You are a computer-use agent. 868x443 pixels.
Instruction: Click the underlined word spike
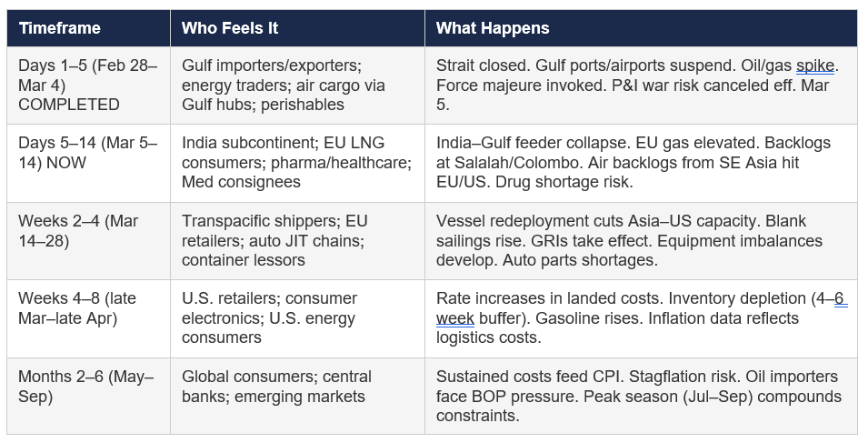point(817,66)
